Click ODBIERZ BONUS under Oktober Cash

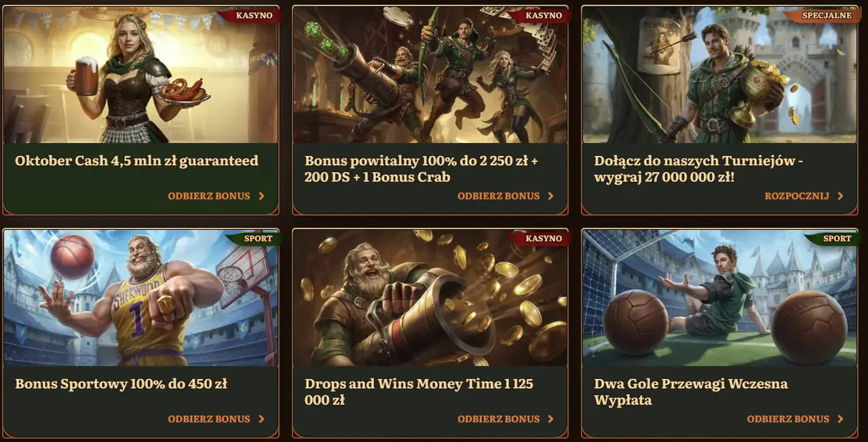pyautogui.click(x=209, y=196)
